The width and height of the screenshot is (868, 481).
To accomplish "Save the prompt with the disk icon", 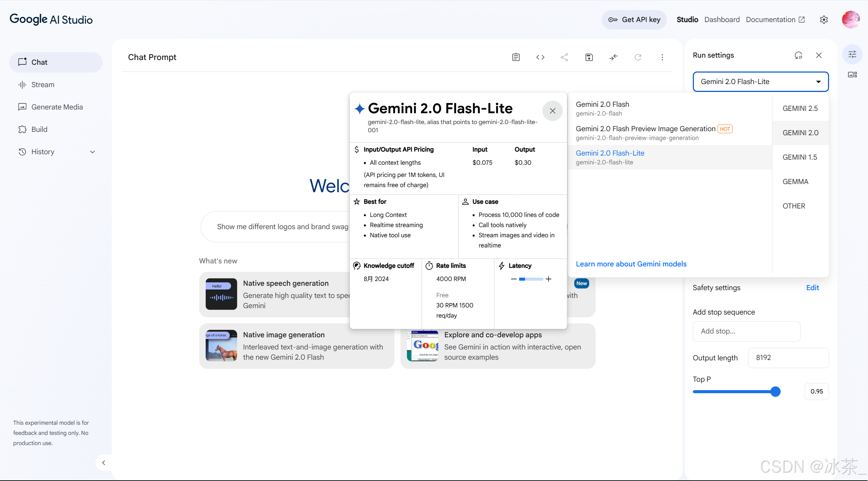I will (589, 57).
